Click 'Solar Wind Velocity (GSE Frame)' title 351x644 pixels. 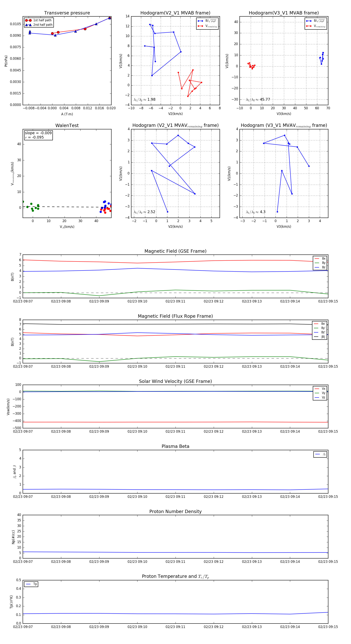(175, 381)
